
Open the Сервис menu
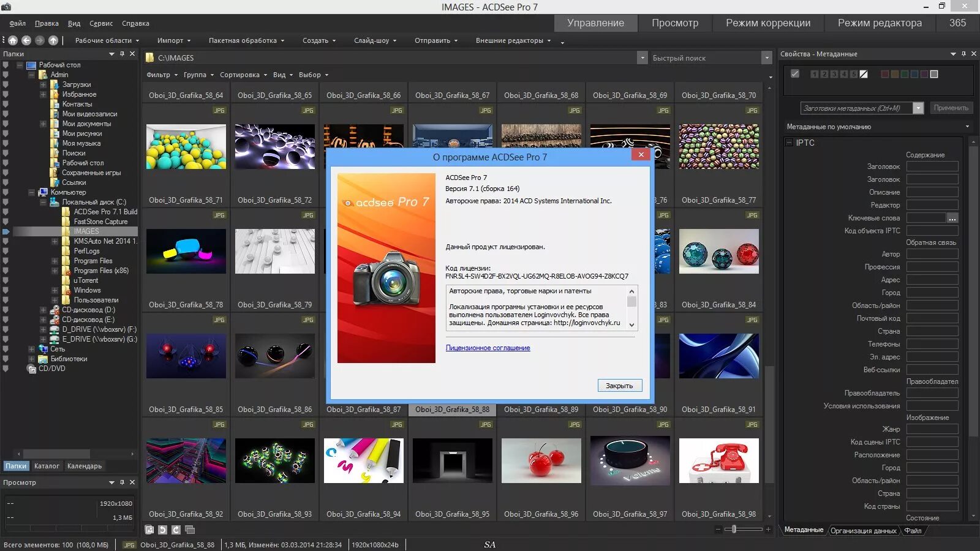click(x=101, y=23)
